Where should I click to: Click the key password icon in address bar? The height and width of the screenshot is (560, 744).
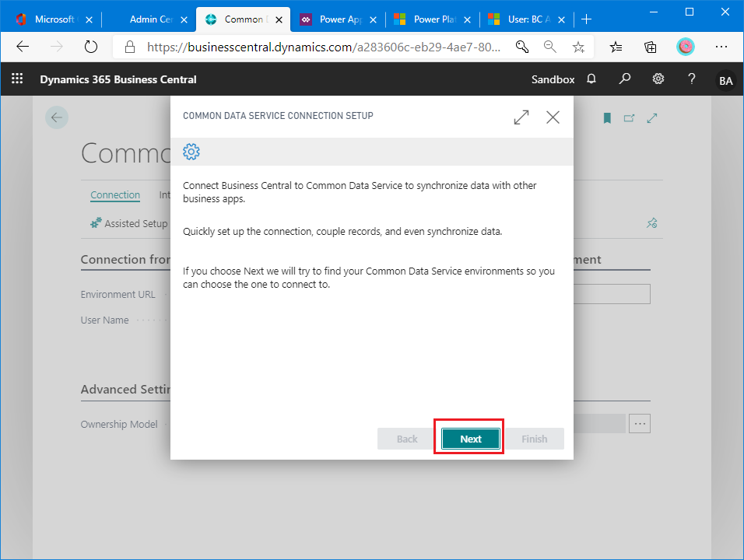(522, 47)
